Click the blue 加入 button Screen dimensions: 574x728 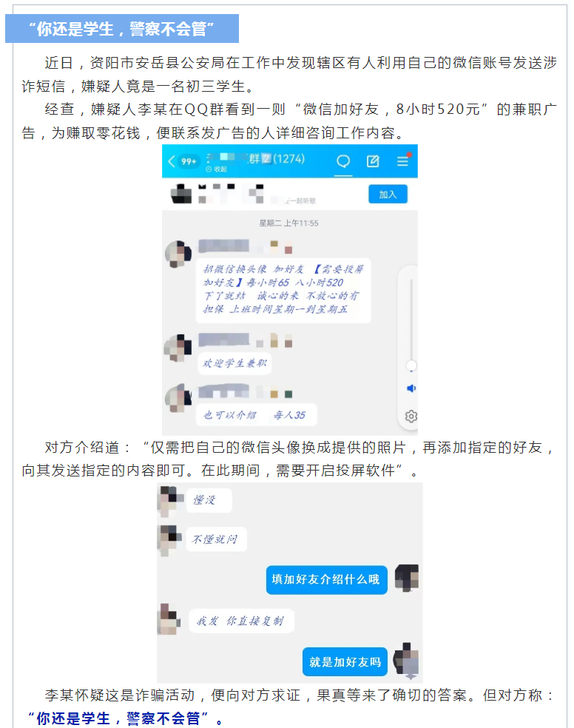388,194
